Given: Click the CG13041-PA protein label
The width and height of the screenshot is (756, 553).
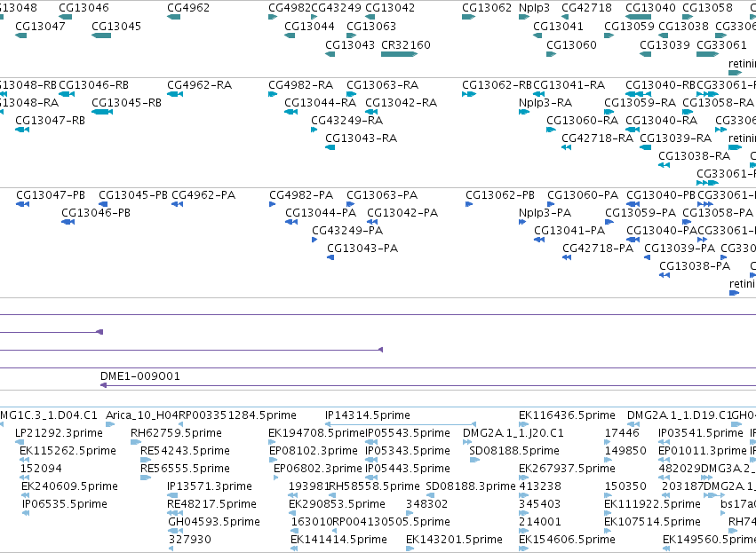Looking at the screenshot, I should (x=569, y=231).
